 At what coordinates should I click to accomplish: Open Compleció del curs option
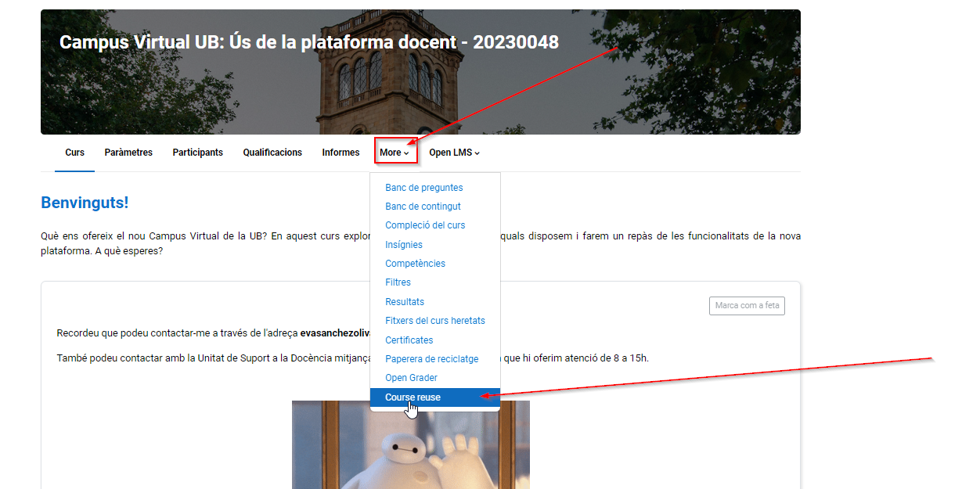(425, 225)
